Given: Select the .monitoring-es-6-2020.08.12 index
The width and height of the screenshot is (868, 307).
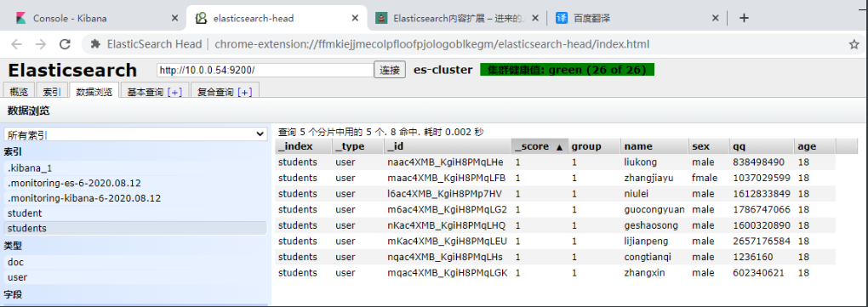Looking at the screenshot, I should coord(135,183).
